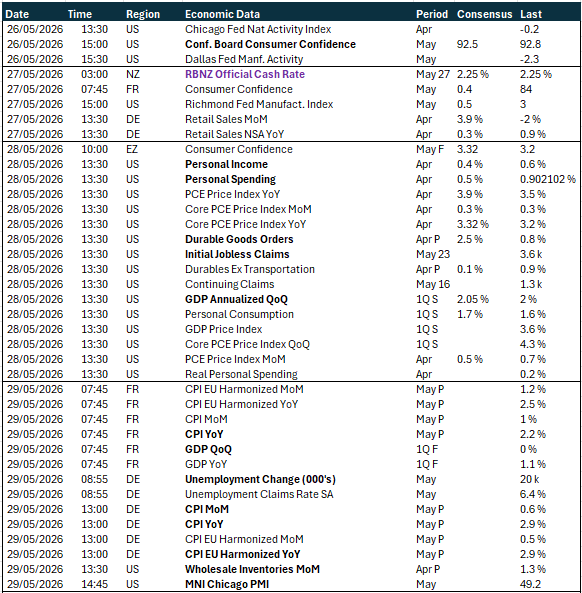Image resolution: width=582 pixels, height=593 pixels.
Task: Click the Initial Jobless Claims cell
Action: pos(237,254)
